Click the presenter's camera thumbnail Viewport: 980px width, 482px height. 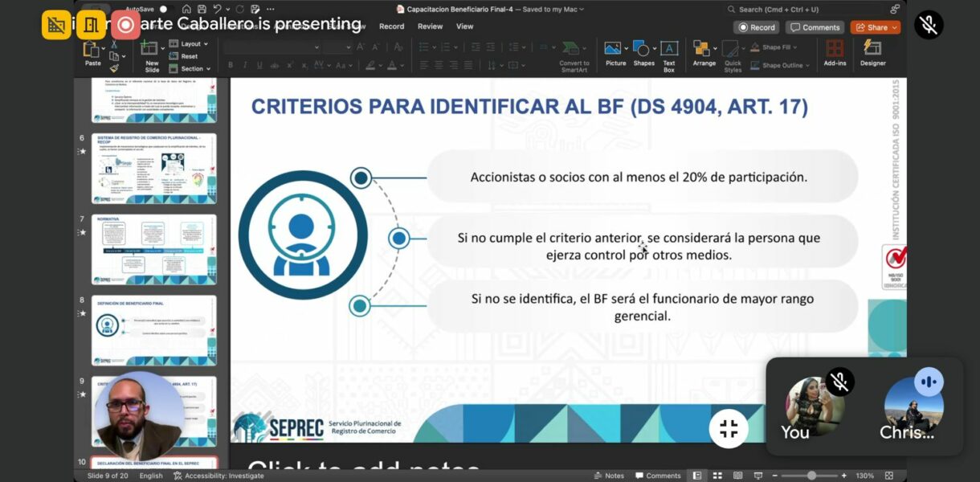tap(138, 415)
